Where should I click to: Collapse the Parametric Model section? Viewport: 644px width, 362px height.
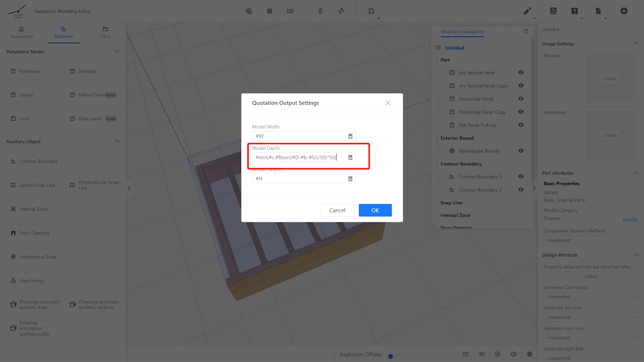117,51
